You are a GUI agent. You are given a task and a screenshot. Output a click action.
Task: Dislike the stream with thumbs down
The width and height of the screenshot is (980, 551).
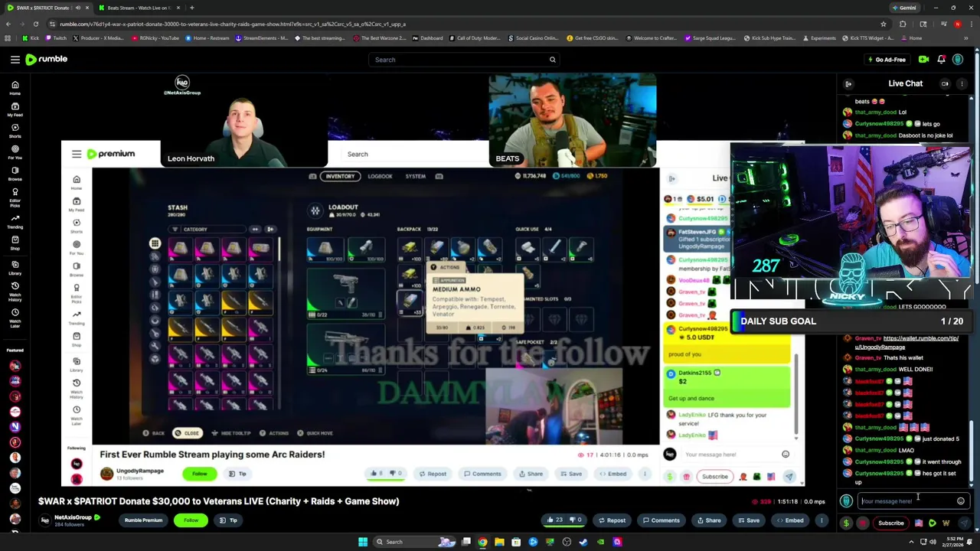coord(575,520)
